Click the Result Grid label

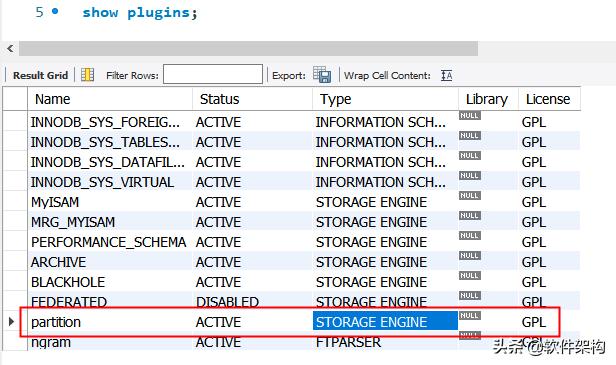(x=40, y=75)
